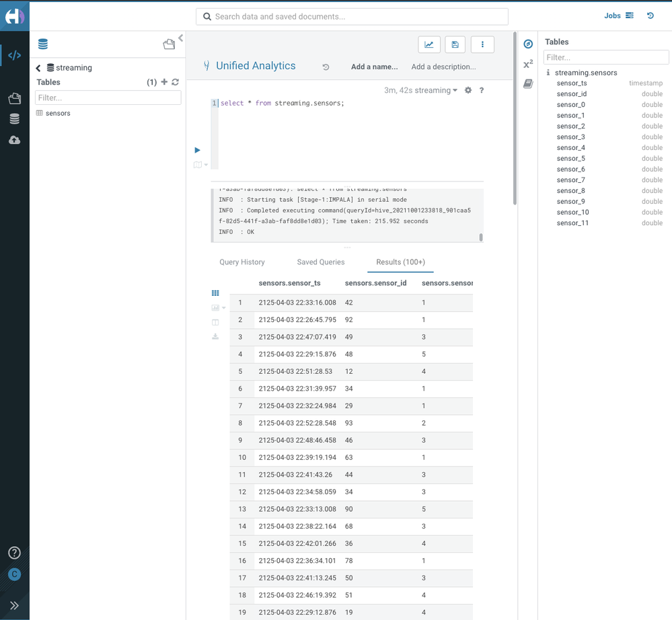672x620 pixels.
Task: Collapse the left assist panel with chevron
Action: (x=181, y=38)
